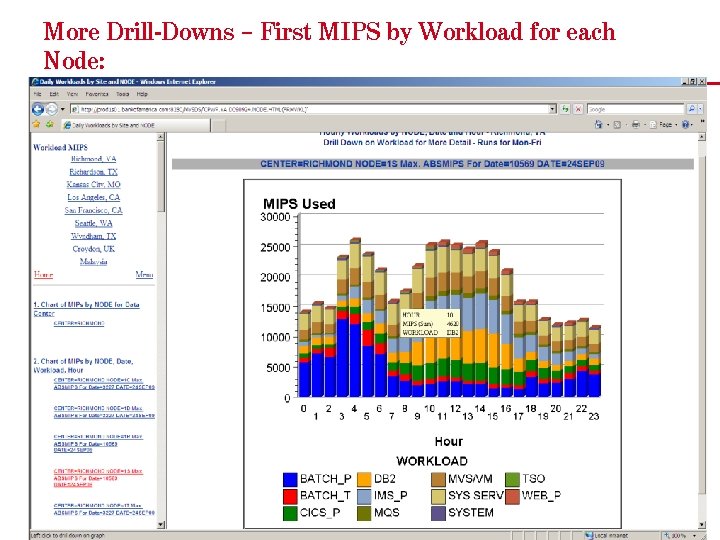This screenshot has width=720, height=540.
Task: Expand the address bar URL history dropdown
Action: [x=553, y=109]
